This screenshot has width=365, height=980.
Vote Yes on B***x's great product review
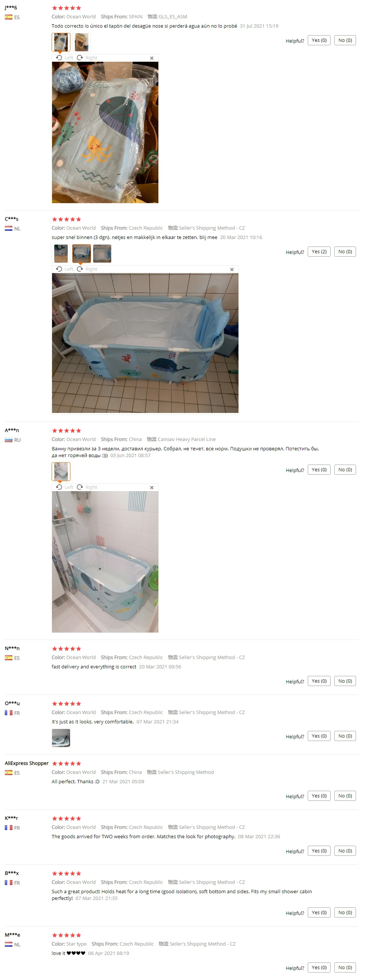319,913
